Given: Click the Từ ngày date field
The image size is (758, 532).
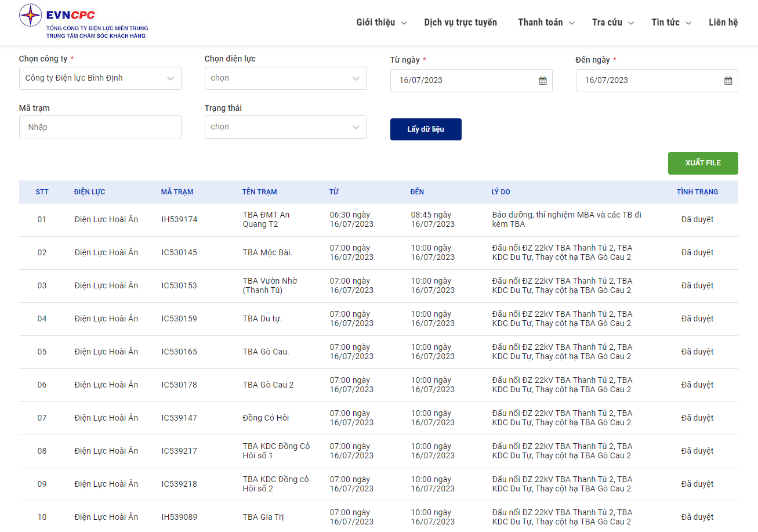Looking at the screenshot, I should pyautogui.click(x=472, y=81).
